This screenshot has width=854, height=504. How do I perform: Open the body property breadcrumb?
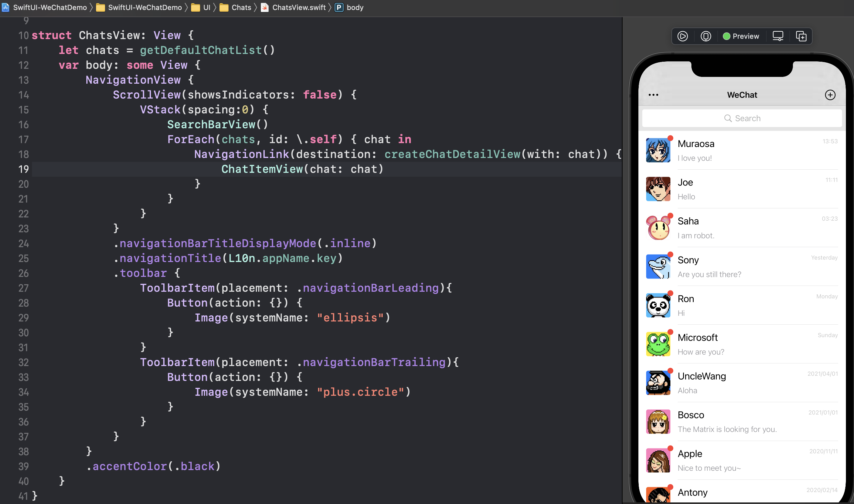tap(355, 7)
